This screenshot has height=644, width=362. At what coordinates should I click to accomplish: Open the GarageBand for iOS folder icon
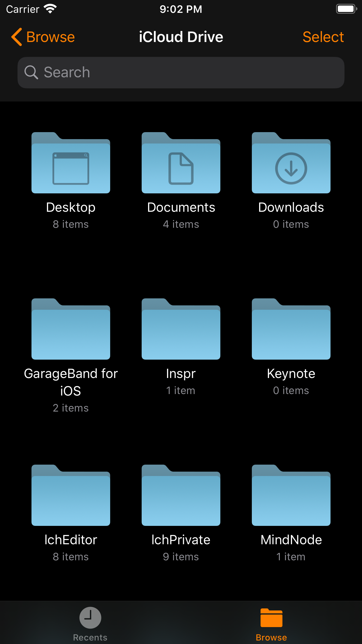click(x=71, y=329)
